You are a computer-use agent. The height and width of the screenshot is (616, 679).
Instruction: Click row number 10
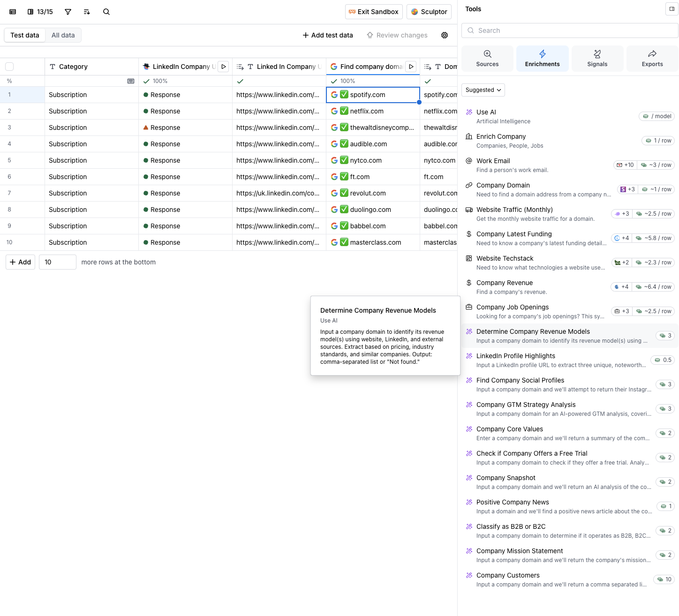point(9,242)
